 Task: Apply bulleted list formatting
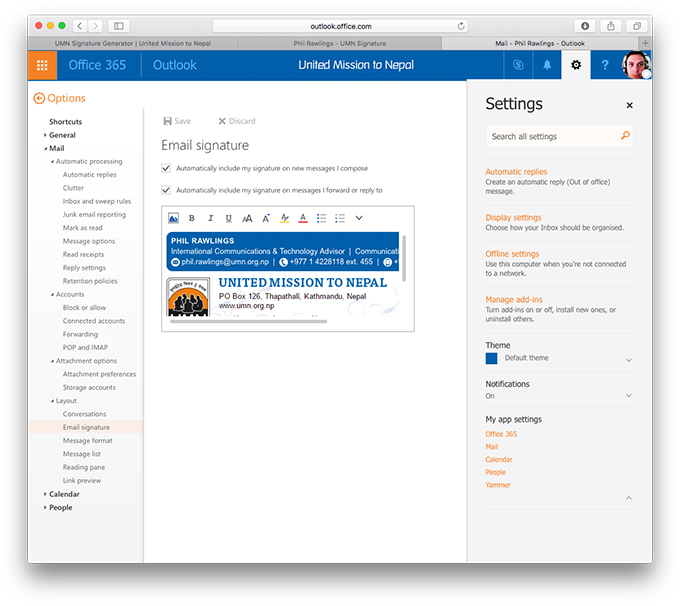321,218
